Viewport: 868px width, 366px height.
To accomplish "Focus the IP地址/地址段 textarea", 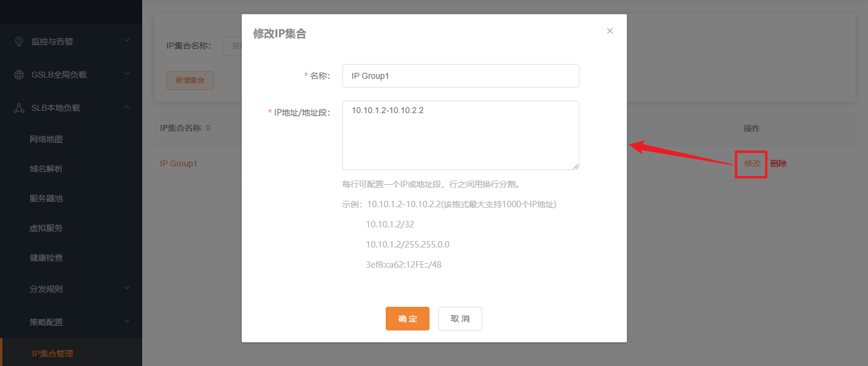I will (x=460, y=135).
